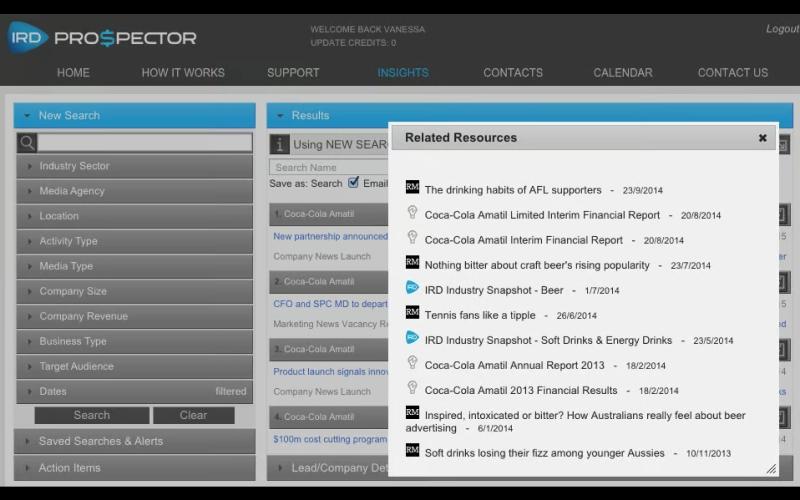
Task: Click the info icon next to Using NEW SEARCH
Action: (279, 145)
